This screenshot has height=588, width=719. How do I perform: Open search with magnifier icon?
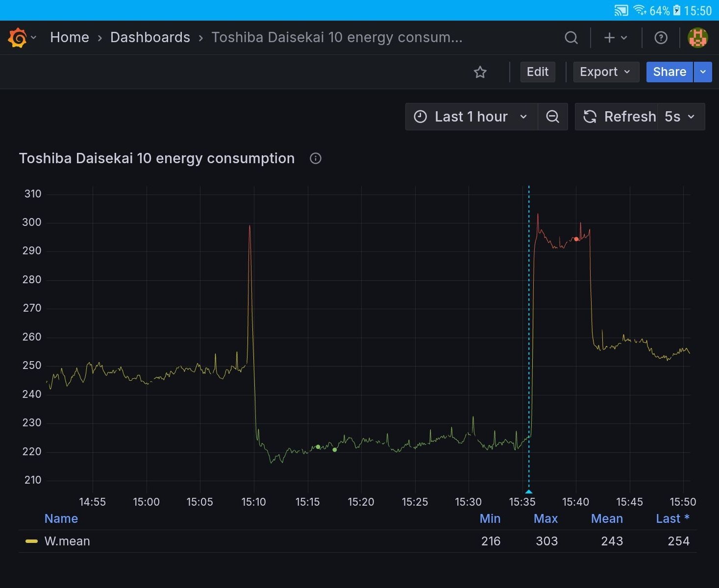point(571,38)
